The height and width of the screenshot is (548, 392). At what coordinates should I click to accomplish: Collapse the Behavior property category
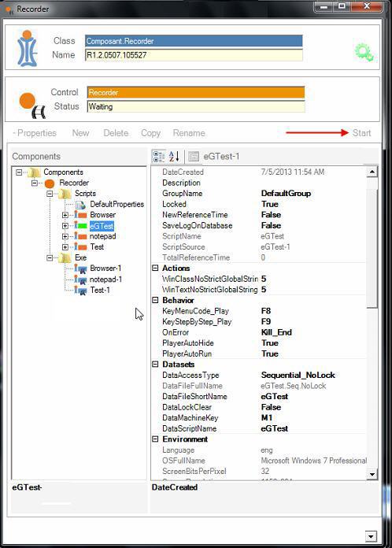coord(155,300)
